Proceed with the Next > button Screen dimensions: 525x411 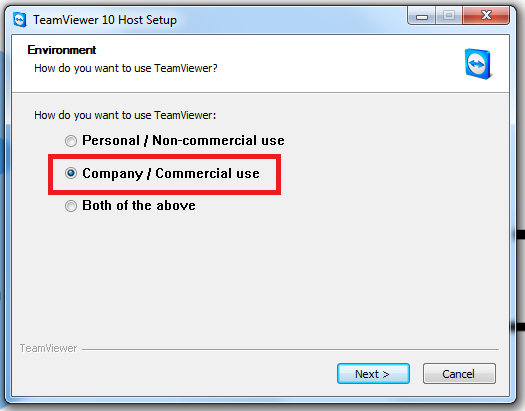coord(373,374)
